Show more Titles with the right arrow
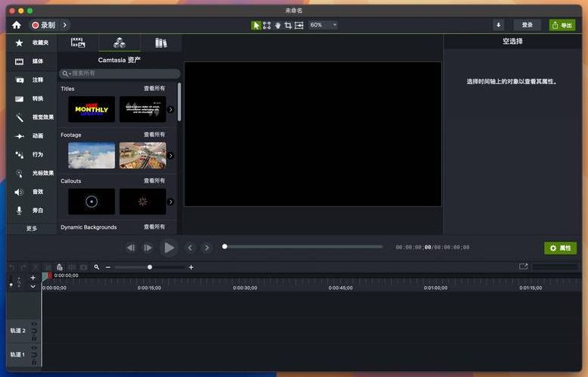 click(x=170, y=110)
